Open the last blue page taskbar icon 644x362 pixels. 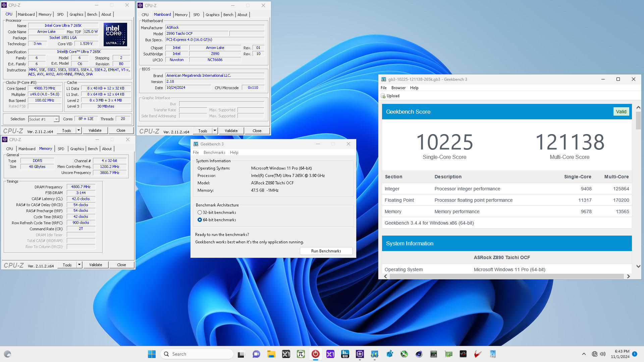[x=493, y=354]
